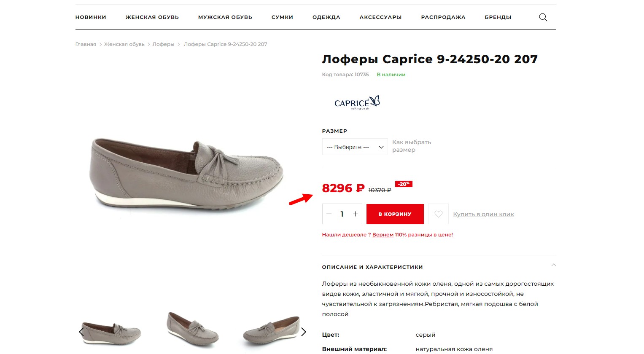
Task: Go to Главная breadcrumb
Action: 86,44
